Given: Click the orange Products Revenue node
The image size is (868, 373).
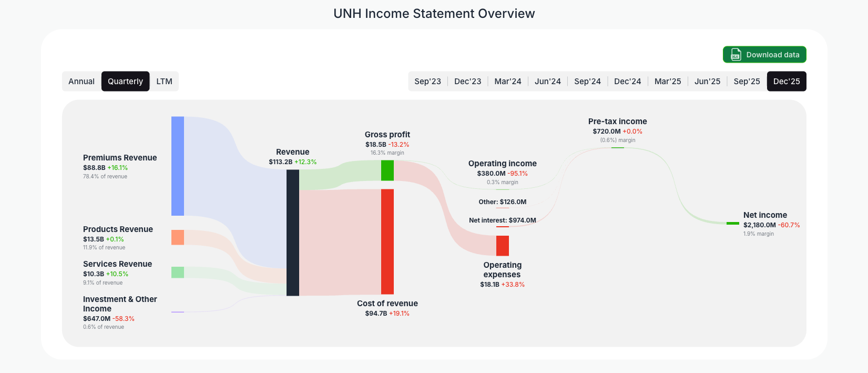Looking at the screenshot, I should click(177, 238).
